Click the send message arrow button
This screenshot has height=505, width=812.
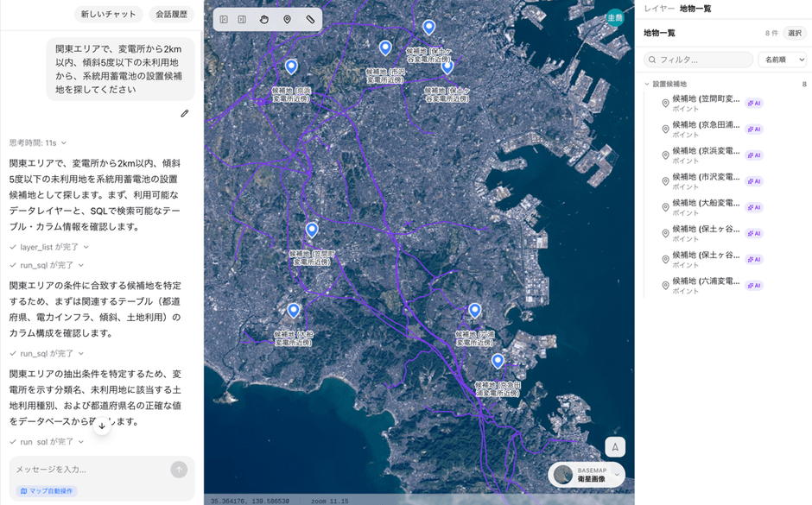(179, 470)
